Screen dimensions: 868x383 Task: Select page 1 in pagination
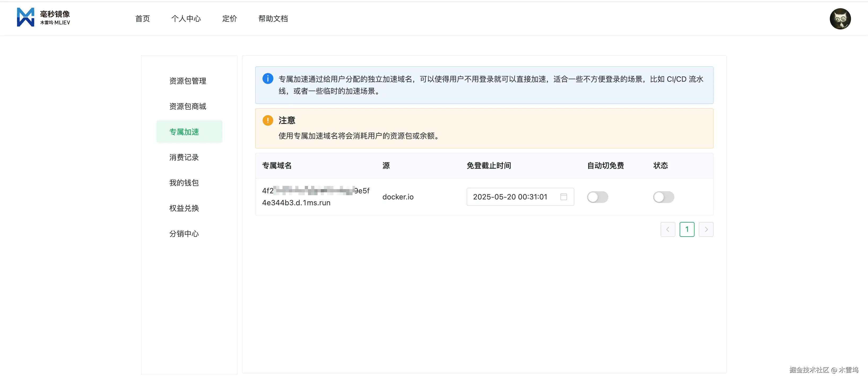687,229
